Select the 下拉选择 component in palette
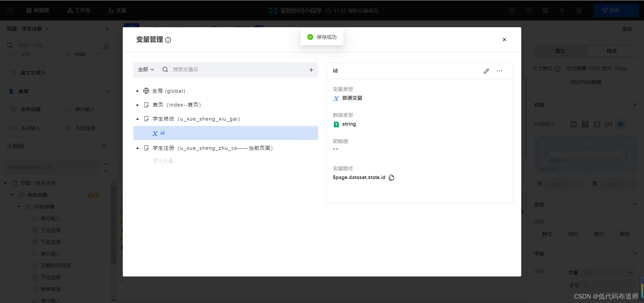The height and width of the screenshot is (303, 644). (86, 128)
